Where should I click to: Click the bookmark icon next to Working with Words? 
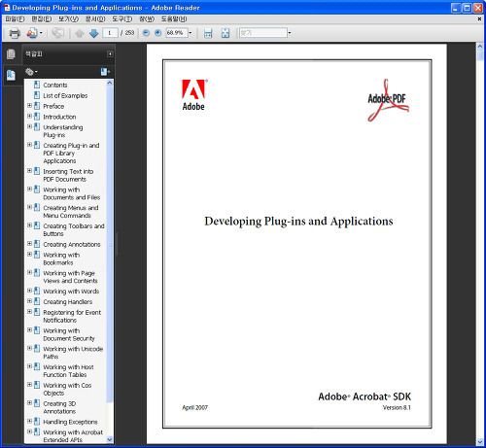[x=37, y=291]
